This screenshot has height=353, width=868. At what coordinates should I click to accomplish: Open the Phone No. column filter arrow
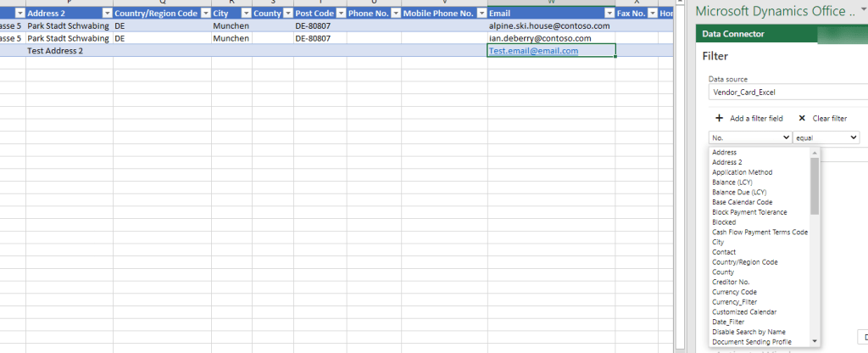(395, 14)
